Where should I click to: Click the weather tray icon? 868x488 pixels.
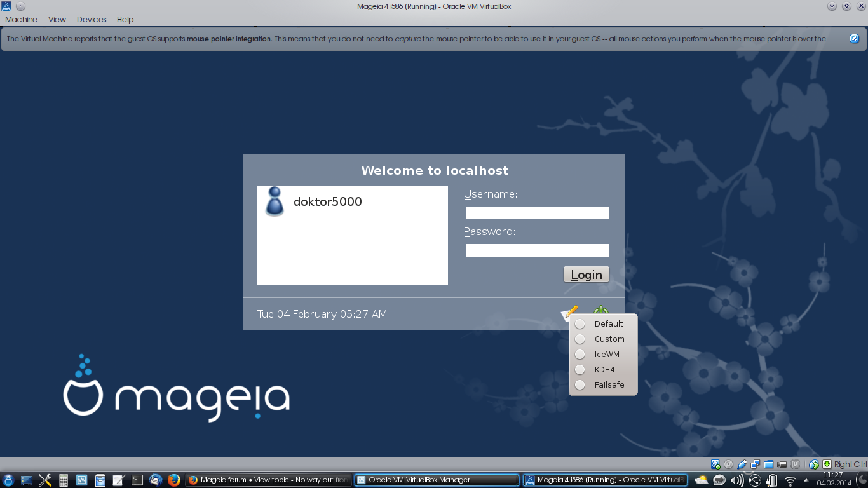[x=702, y=480]
